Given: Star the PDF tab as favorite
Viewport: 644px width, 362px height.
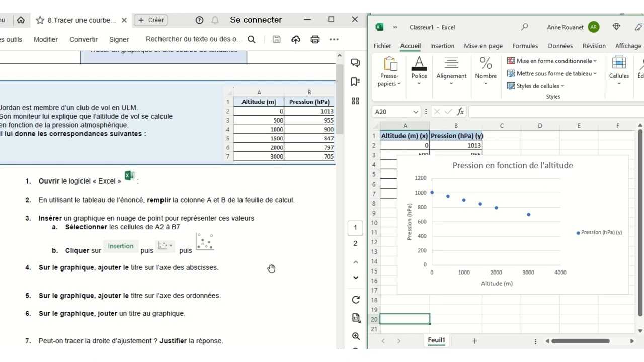Looking at the screenshot, I should 40,20.
